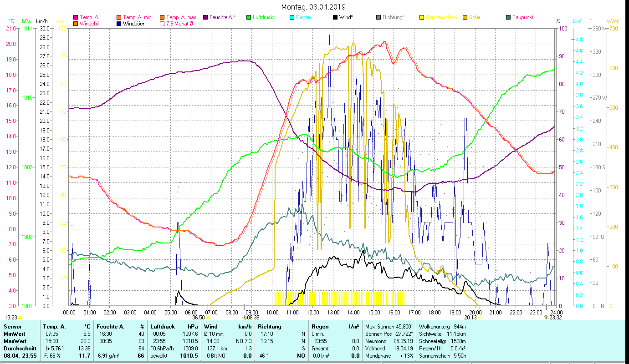Image resolution: width=629 pixels, height=364 pixels.
Task: Click the 7.6 Monat-Ø legend label
Action: (x=179, y=24)
